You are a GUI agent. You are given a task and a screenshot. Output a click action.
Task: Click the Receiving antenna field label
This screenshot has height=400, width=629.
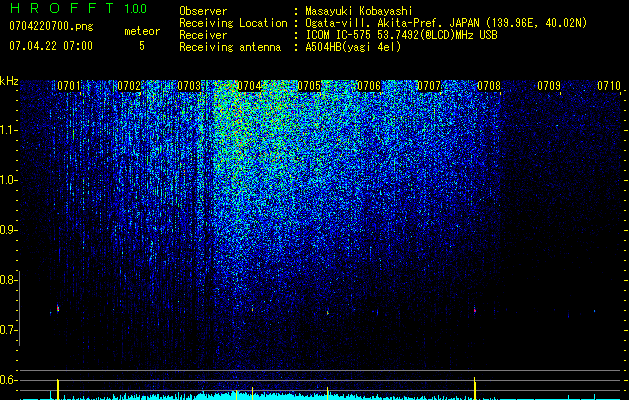(x=230, y=47)
